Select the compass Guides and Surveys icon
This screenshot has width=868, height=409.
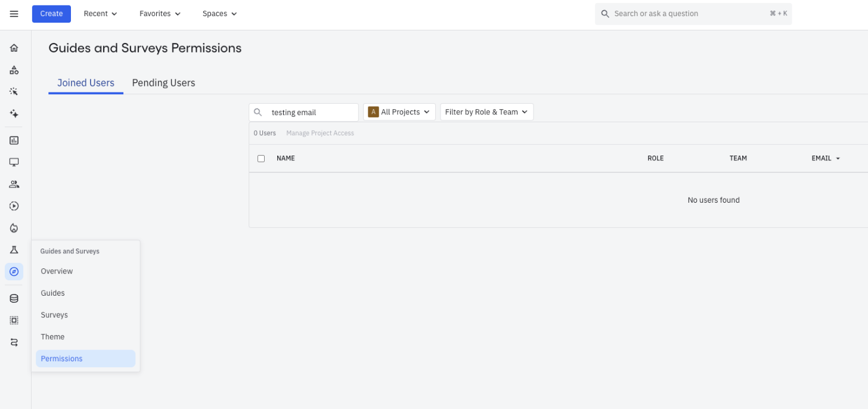14,272
